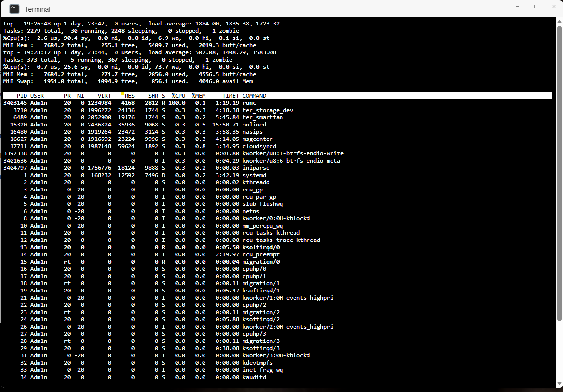Click the kauditd process name
Viewport: 563px width, 392px height.
tap(254, 377)
